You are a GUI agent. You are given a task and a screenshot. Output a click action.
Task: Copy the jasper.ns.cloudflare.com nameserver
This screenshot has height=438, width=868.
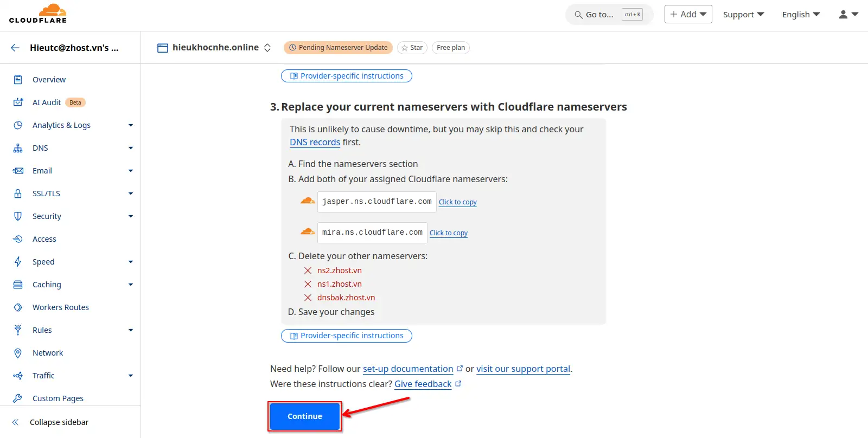point(457,202)
